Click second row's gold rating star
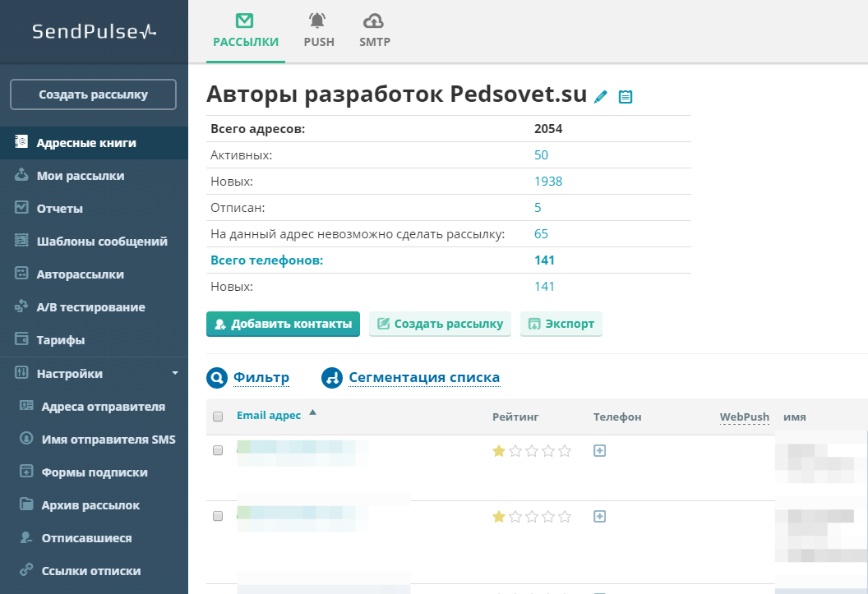The image size is (868, 594). point(499,517)
